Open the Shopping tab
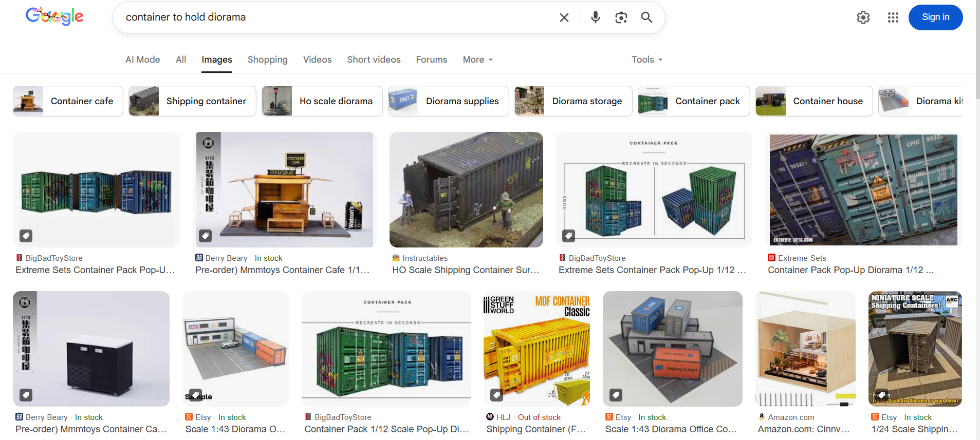Viewport: 980px width, 440px height. [268, 60]
